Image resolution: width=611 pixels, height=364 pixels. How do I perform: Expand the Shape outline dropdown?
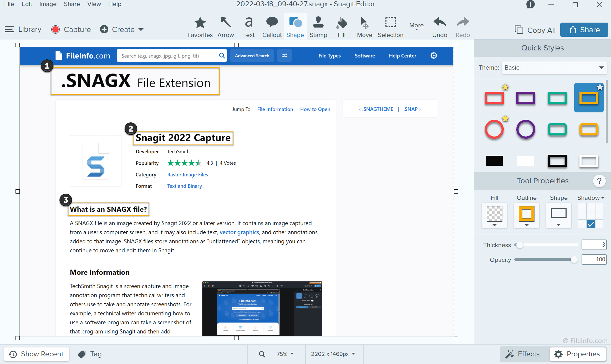coord(526,225)
